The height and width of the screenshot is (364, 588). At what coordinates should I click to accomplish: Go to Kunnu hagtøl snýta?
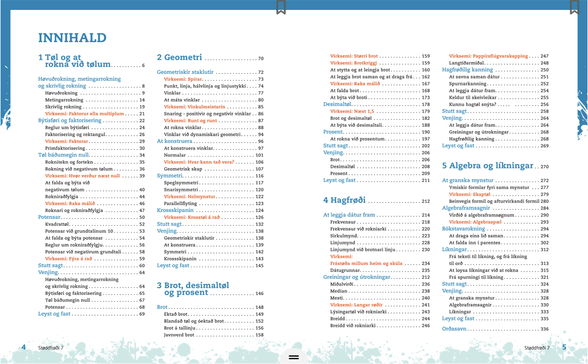click(499, 105)
